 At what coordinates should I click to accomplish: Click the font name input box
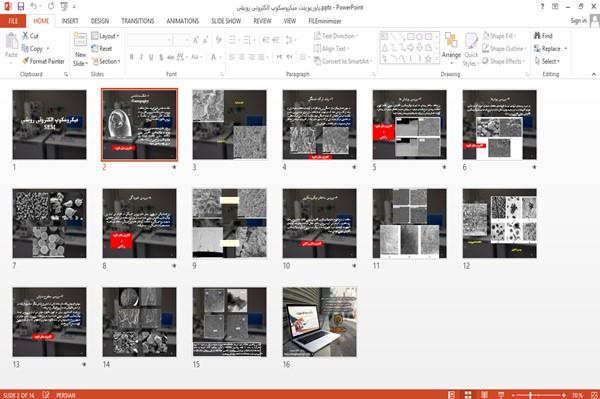pyautogui.click(x=150, y=40)
